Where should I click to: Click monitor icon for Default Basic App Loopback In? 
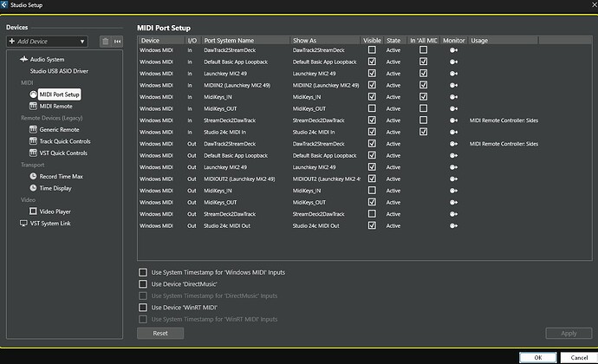(453, 62)
